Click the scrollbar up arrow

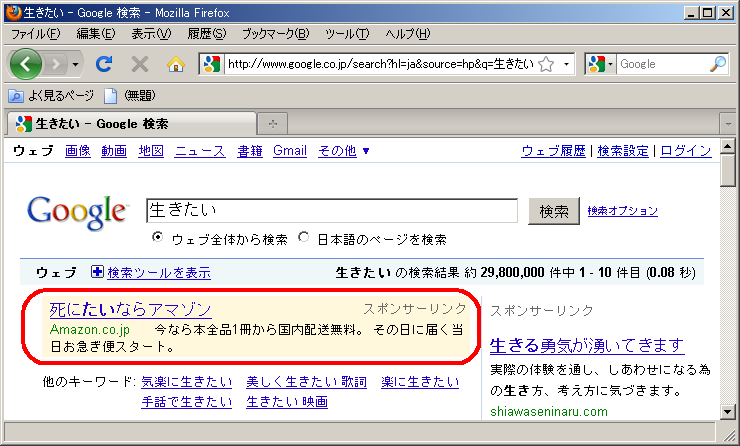click(727, 146)
